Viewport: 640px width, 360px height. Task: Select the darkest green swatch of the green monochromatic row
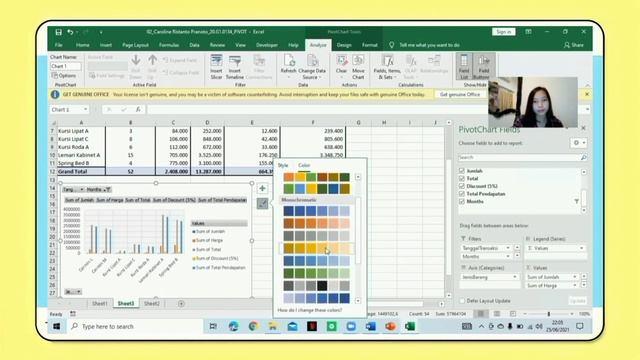coord(289,273)
